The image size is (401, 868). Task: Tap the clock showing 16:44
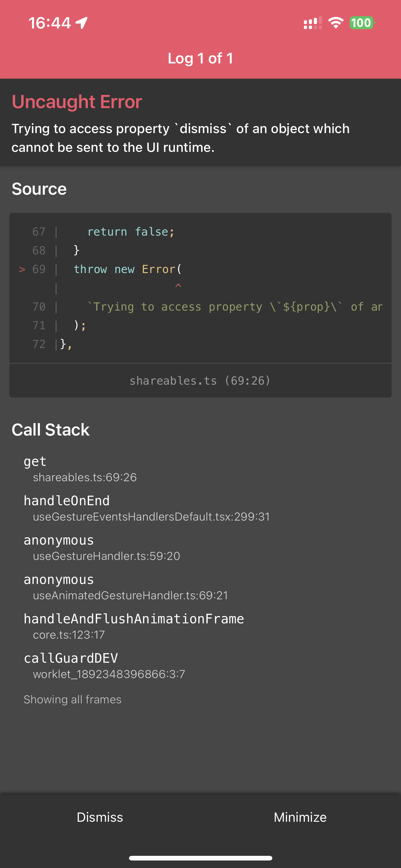50,22
